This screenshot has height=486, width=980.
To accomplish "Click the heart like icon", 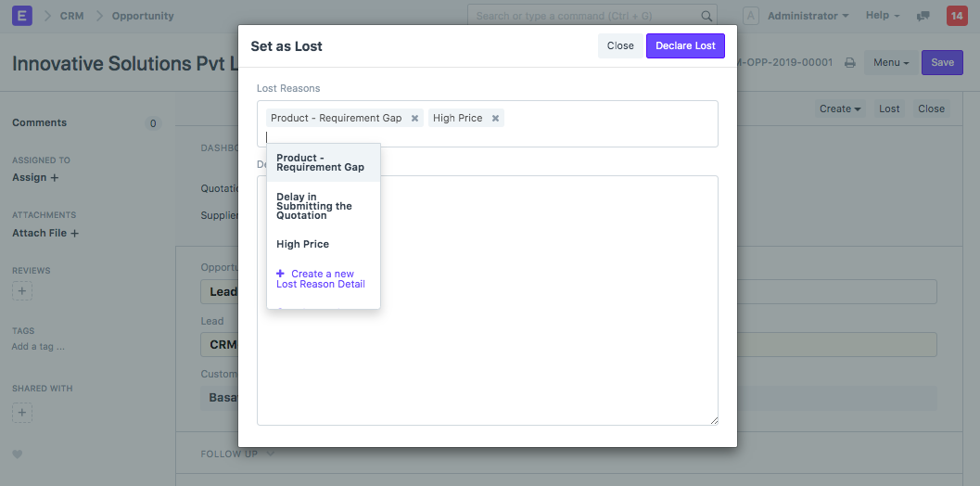I will pos(18,454).
